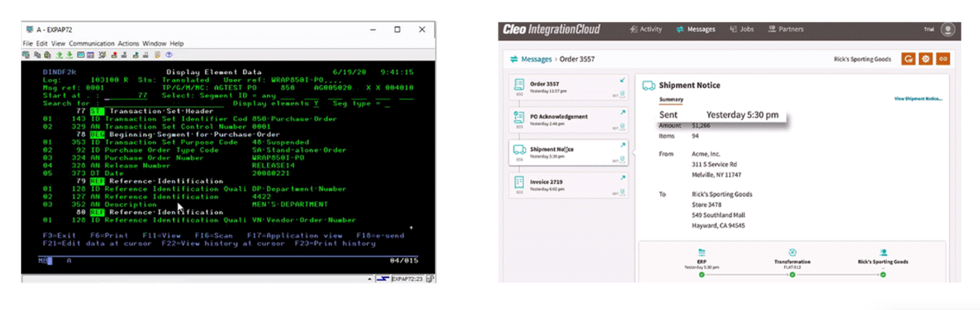Click the 'Seg type' input field
This screenshot has width=980, height=310.
[387, 103]
